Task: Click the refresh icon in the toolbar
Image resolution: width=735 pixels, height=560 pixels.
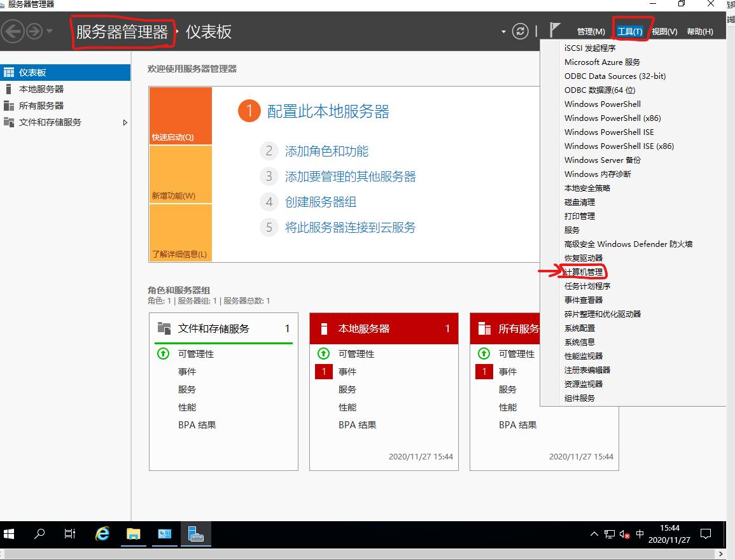Action: point(520,30)
